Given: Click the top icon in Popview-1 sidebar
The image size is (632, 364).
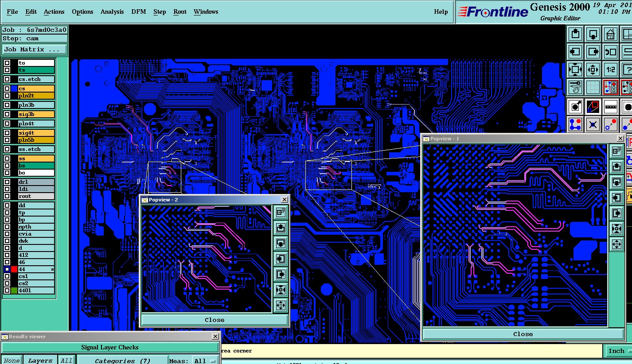Looking at the screenshot, I should click(616, 151).
